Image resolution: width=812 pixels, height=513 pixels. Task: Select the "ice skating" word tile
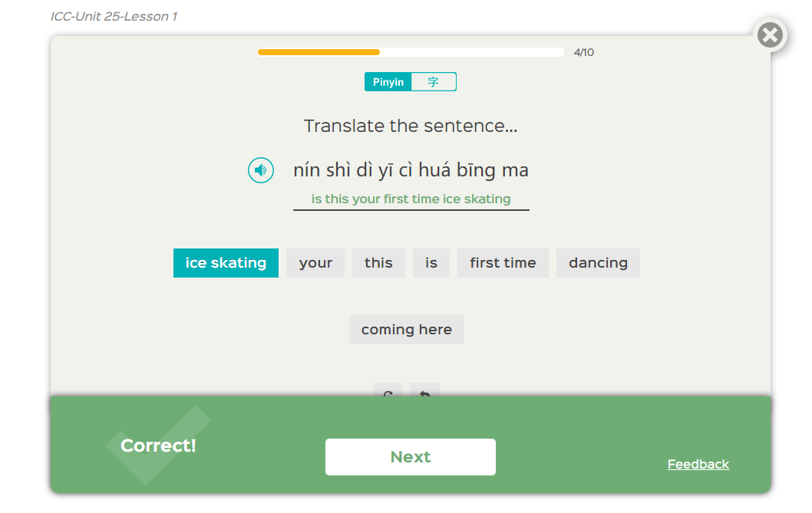tap(226, 263)
